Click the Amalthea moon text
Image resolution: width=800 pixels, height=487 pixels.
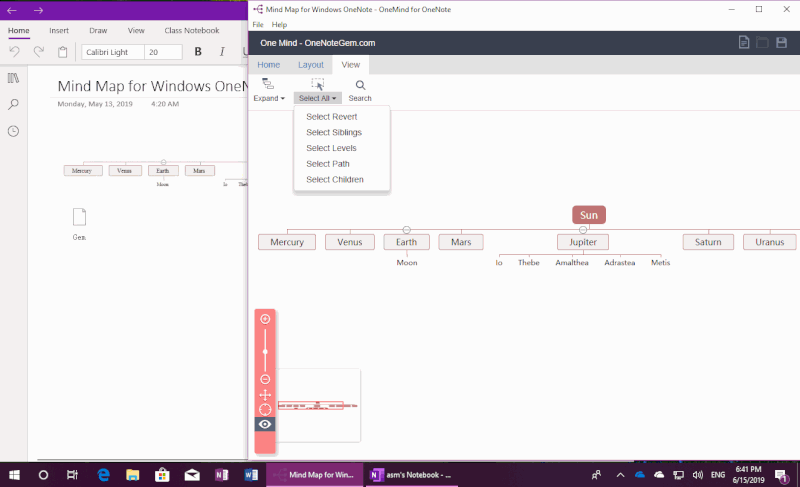pos(571,263)
